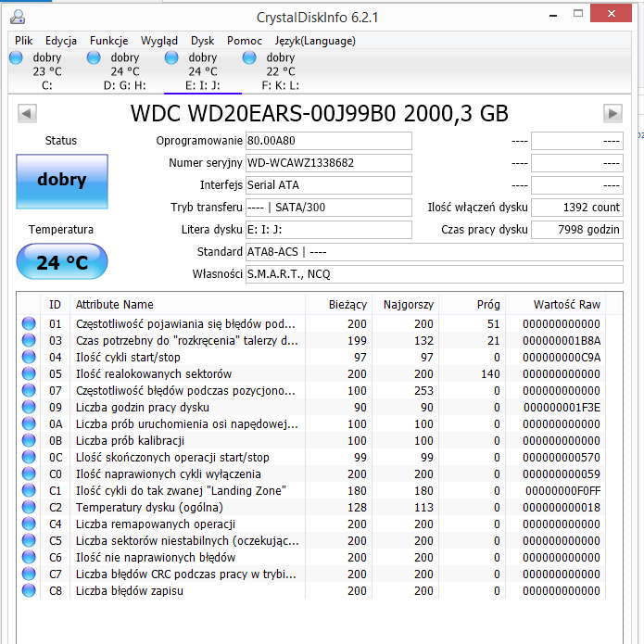Select the status circle for drives E: I: J:
Viewport: 644px width, 644px height.
click(x=171, y=57)
